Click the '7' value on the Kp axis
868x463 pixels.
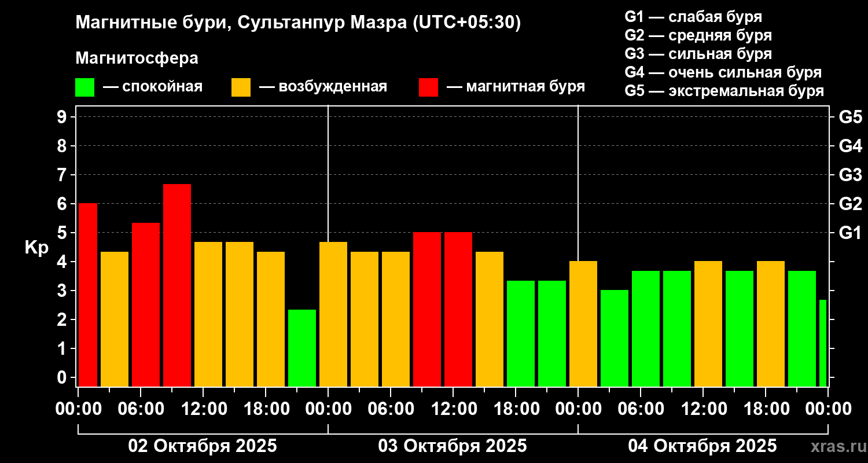63,175
